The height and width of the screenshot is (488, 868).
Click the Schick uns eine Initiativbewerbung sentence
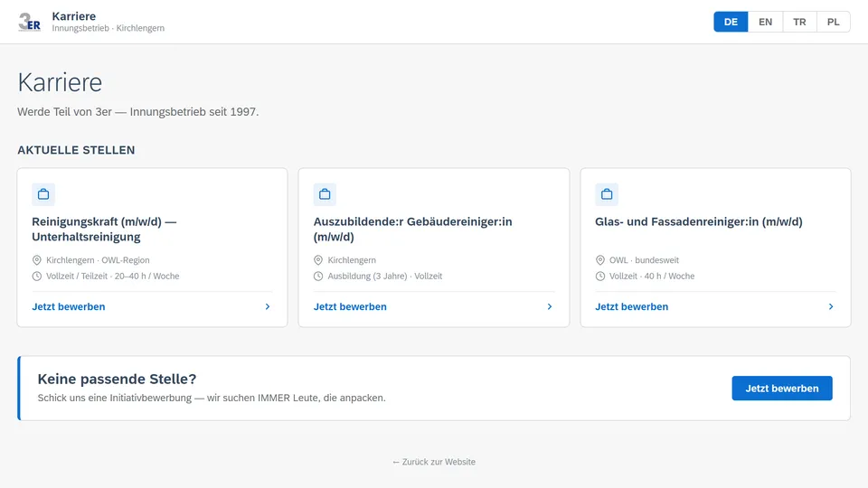[212, 398]
